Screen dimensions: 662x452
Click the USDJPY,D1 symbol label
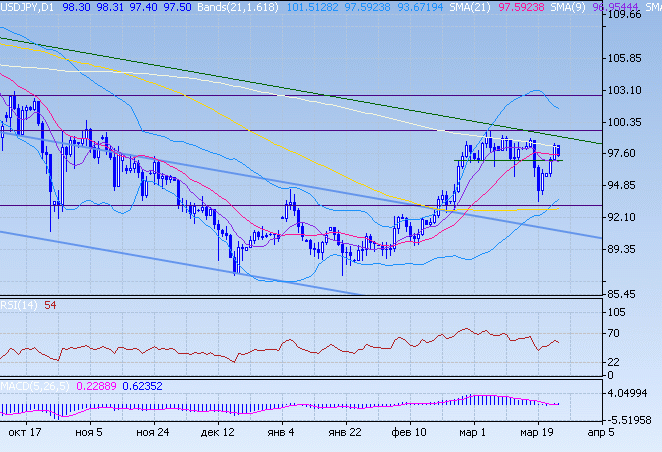(28, 7)
